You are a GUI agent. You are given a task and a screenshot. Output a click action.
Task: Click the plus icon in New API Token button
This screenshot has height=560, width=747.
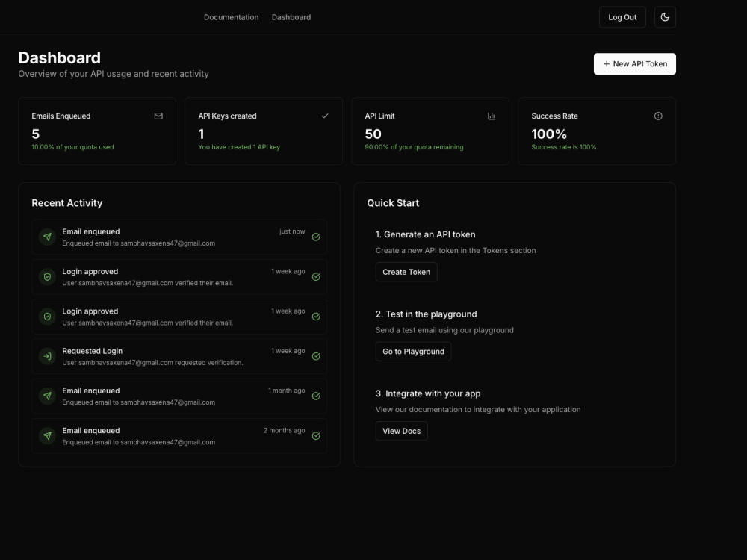point(607,63)
